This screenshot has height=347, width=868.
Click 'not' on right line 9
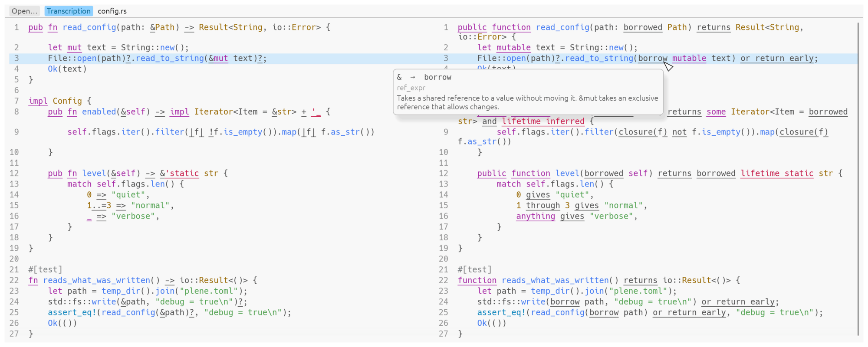coord(679,132)
